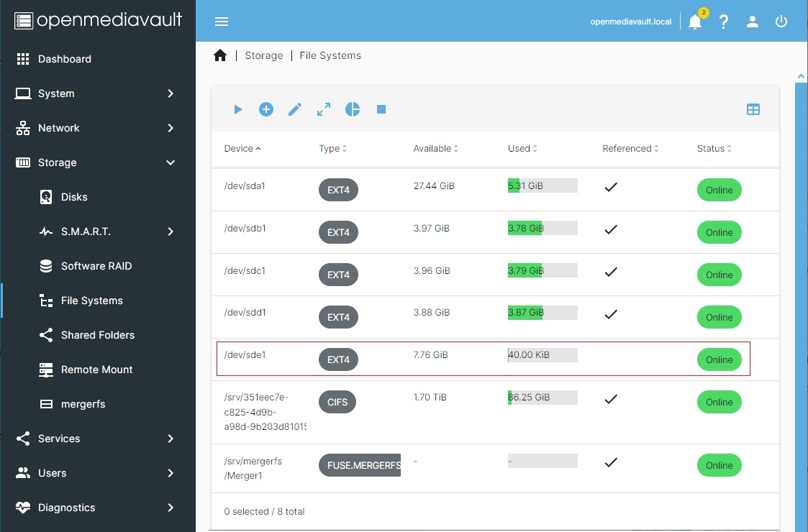The width and height of the screenshot is (808, 532).
Task: Mount a filesystem using the play icon
Action: tap(237, 109)
